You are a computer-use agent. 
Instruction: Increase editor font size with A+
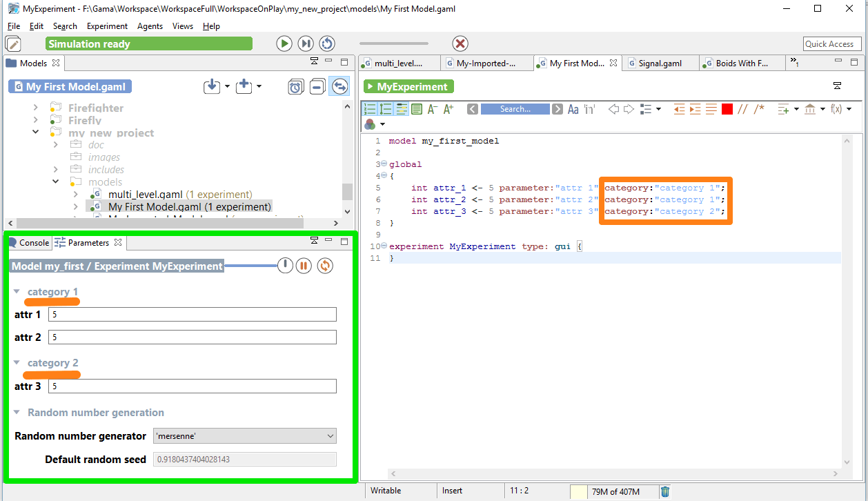click(448, 109)
